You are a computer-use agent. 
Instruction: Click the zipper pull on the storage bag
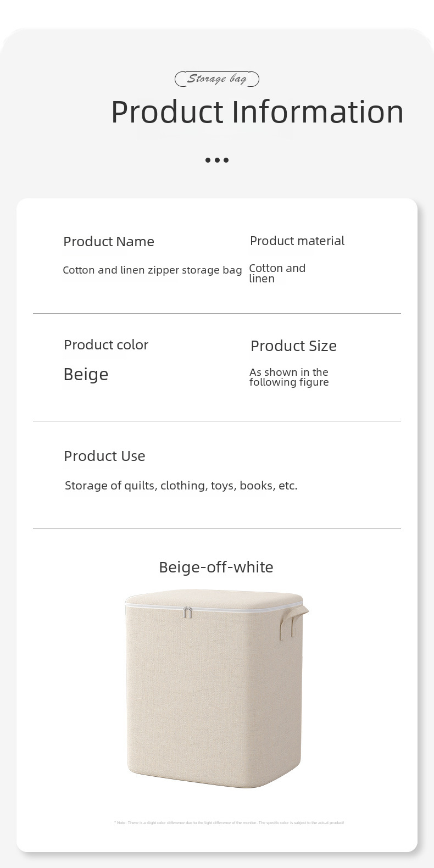click(188, 613)
